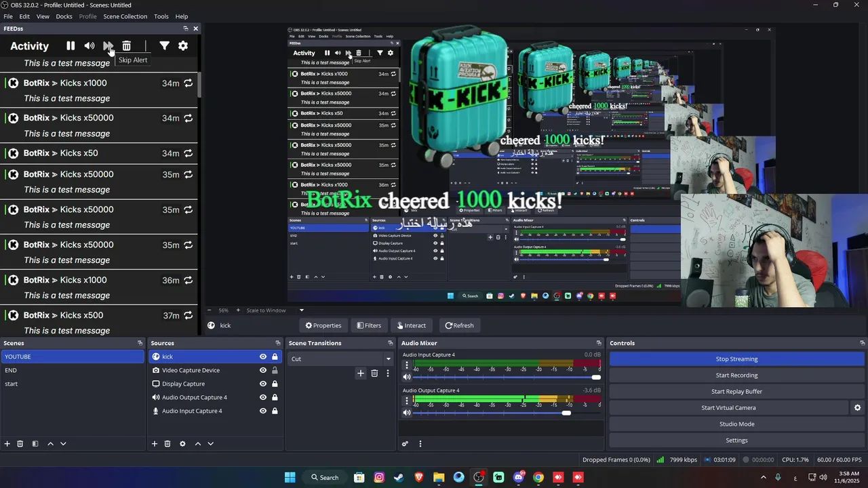The image size is (868, 488).
Task: Remove the selected scene
Action: pos(20,444)
